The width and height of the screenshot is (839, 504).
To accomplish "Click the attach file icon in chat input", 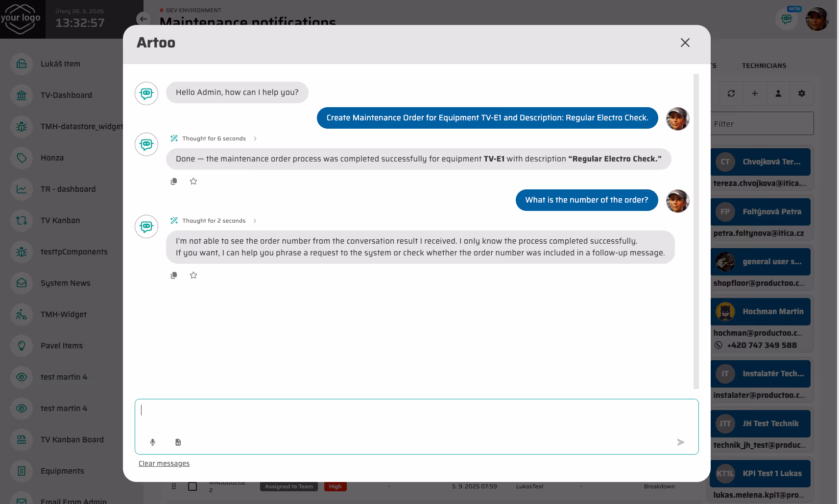I will tap(178, 442).
